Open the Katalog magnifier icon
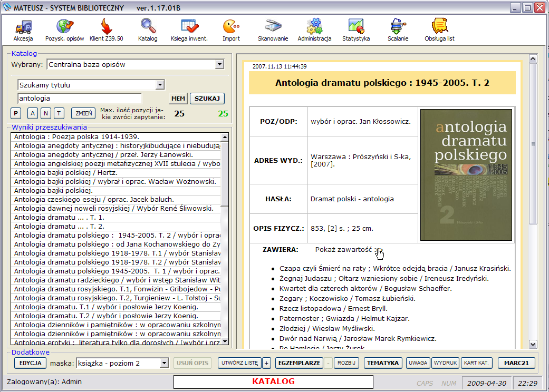 (x=148, y=30)
